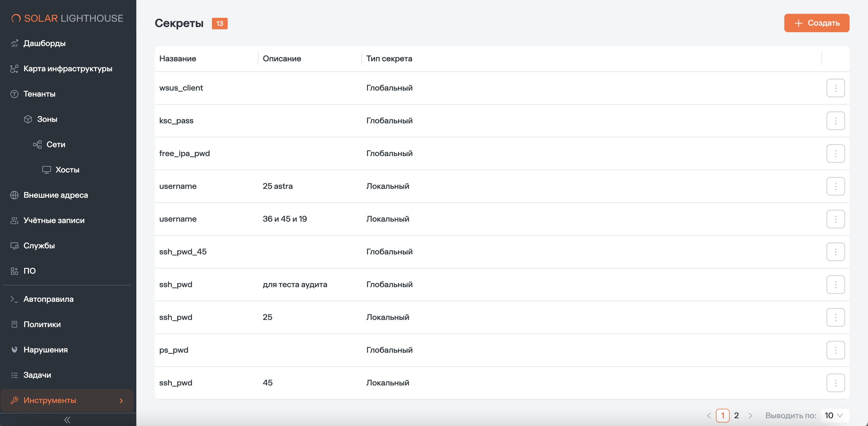Go to previous page arrow

[x=709, y=416]
